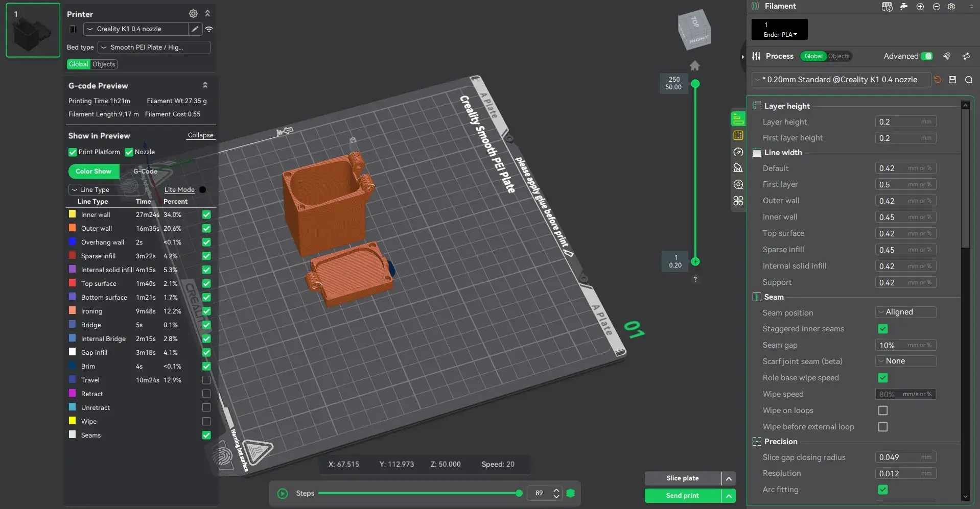Click the home view icon
The image size is (980, 509).
pyautogui.click(x=695, y=65)
